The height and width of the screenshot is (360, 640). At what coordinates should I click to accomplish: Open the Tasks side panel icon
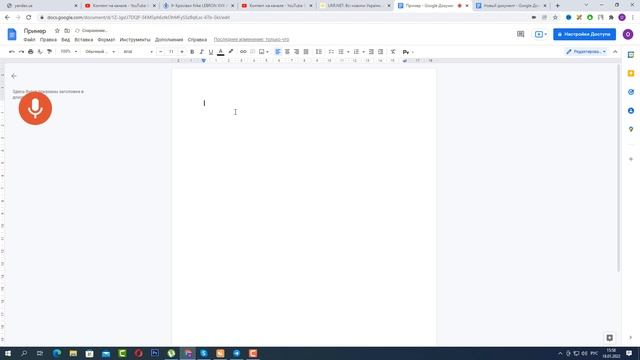point(631,92)
